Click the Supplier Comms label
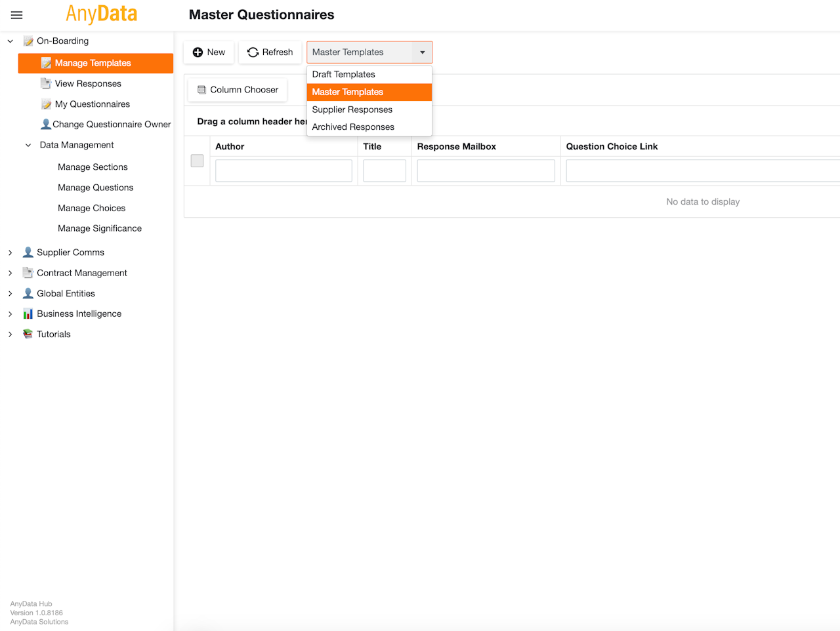The height and width of the screenshot is (631, 840). 70,253
